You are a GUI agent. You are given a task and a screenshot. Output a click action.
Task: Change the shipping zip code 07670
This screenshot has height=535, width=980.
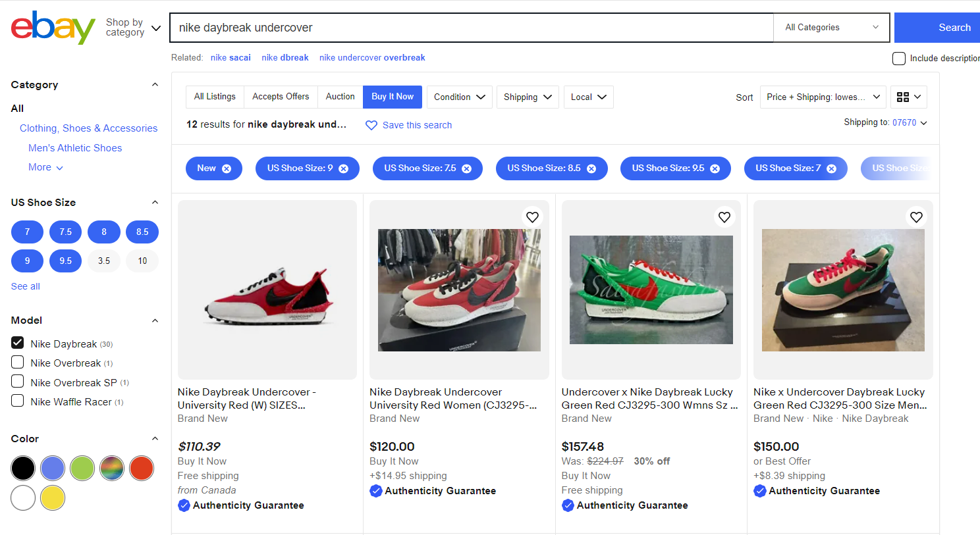pyautogui.click(x=910, y=122)
